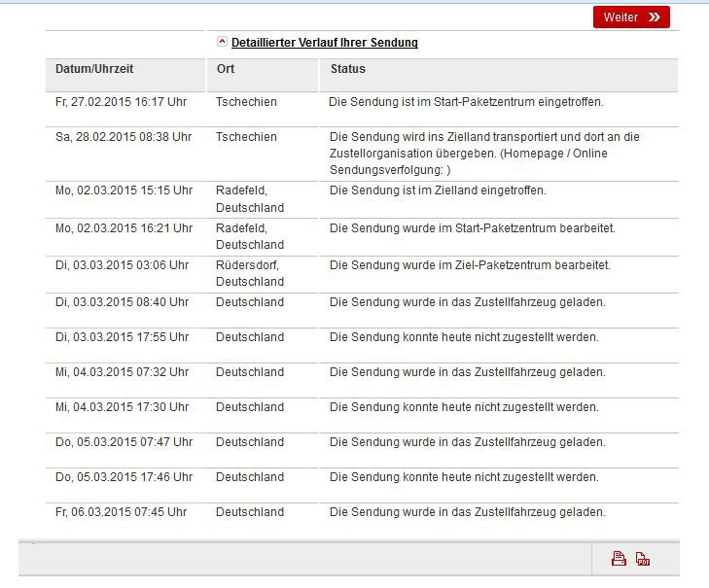Open the Detaillierter Verlauf Ihrer Sendung link
This screenshot has width=709, height=588.
tap(325, 43)
